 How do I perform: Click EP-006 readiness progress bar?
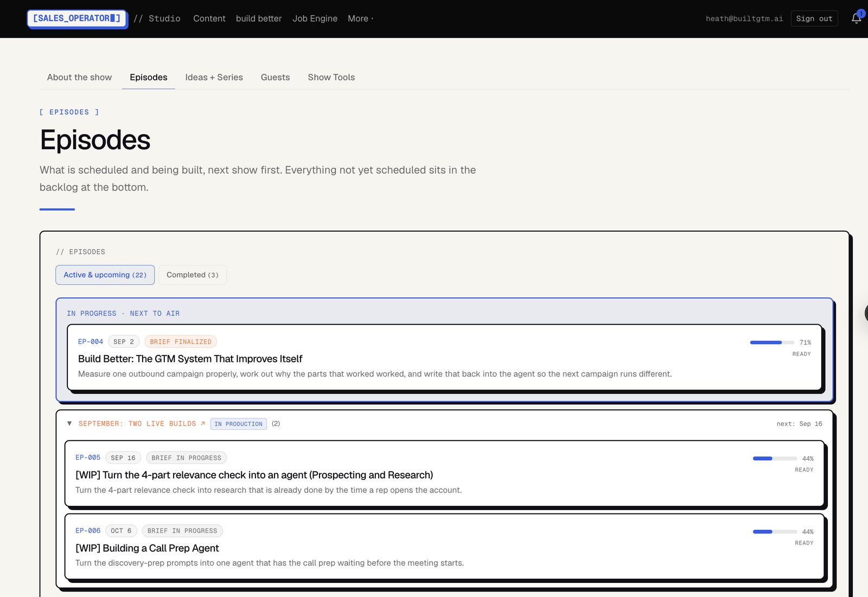(775, 532)
